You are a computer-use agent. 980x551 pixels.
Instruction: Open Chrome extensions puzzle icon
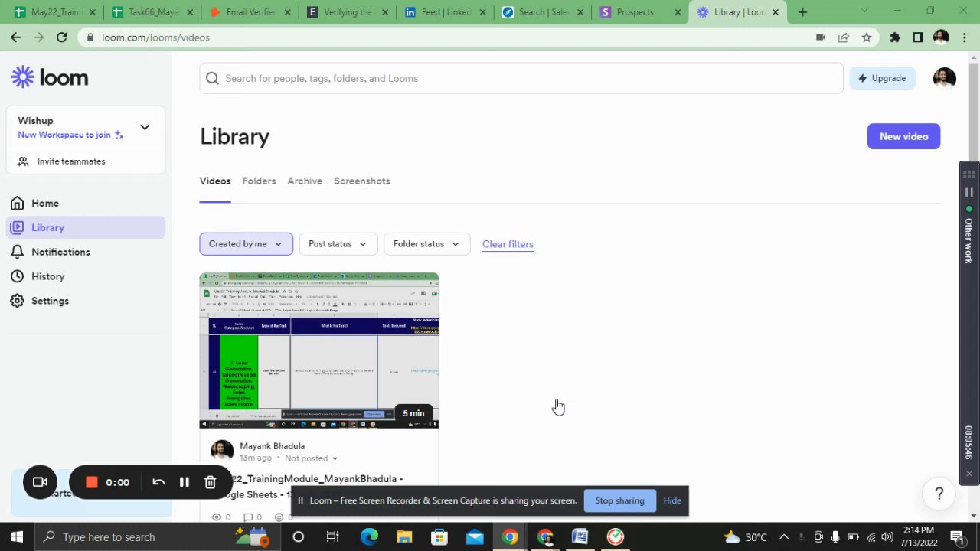coord(895,37)
